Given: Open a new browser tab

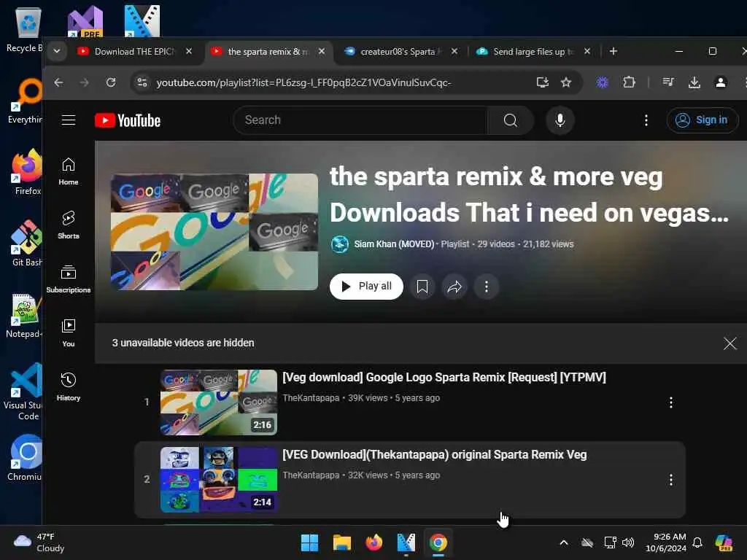Looking at the screenshot, I should pyautogui.click(x=614, y=51).
